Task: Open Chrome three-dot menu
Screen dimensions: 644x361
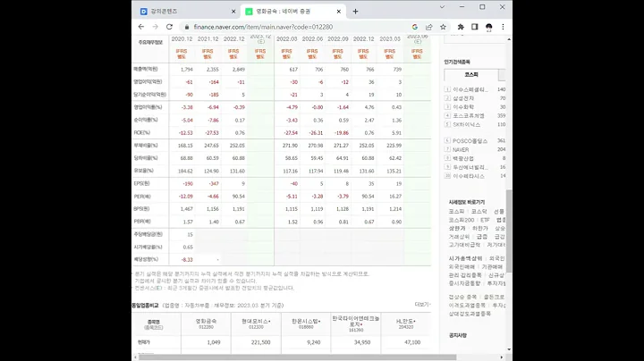Action: [x=503, y=27]
